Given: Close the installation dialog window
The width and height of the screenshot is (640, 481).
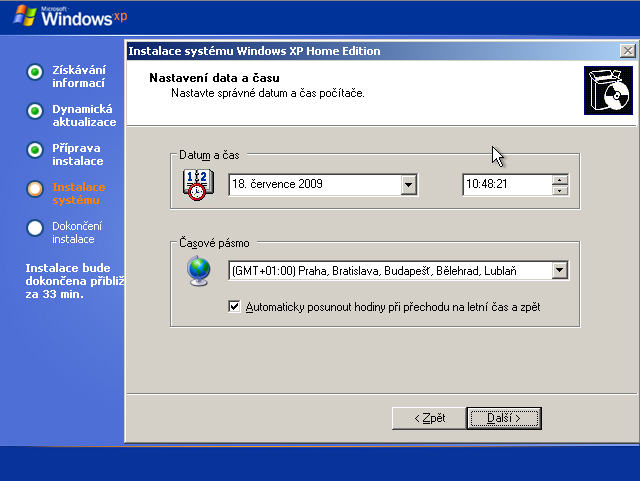Looking at the screenshot, I should 627,51.
